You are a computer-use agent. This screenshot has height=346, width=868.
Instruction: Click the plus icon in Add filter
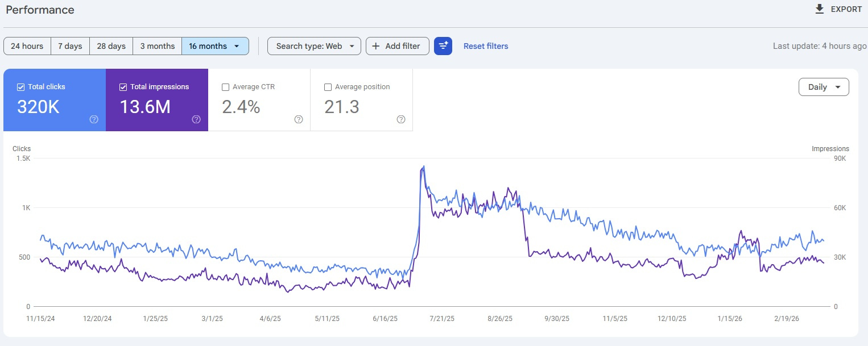click(376, 46)
